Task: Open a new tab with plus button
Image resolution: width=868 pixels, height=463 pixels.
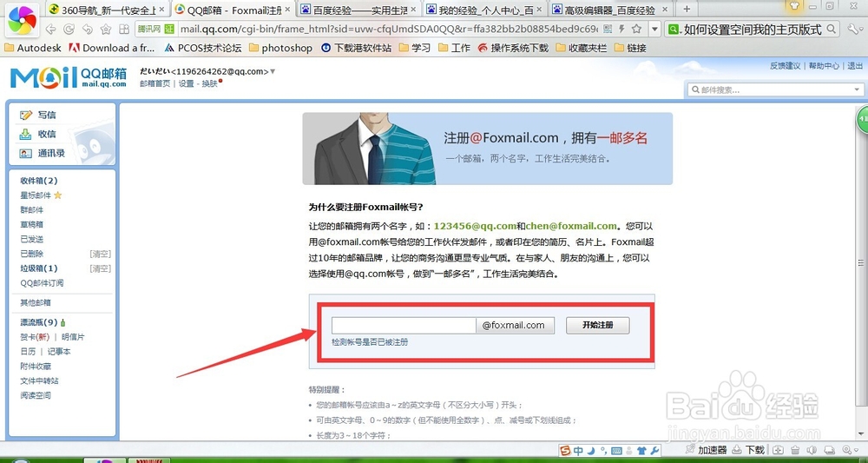Action: pyautogui.click(x=687, y=10)
